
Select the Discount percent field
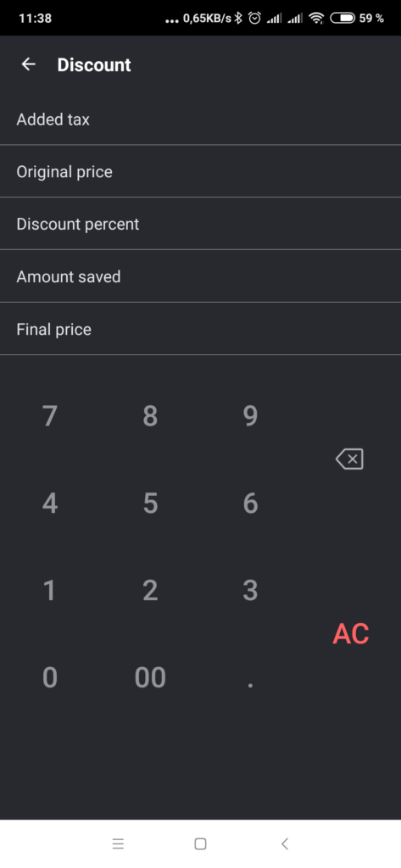(x=200, y=224)
